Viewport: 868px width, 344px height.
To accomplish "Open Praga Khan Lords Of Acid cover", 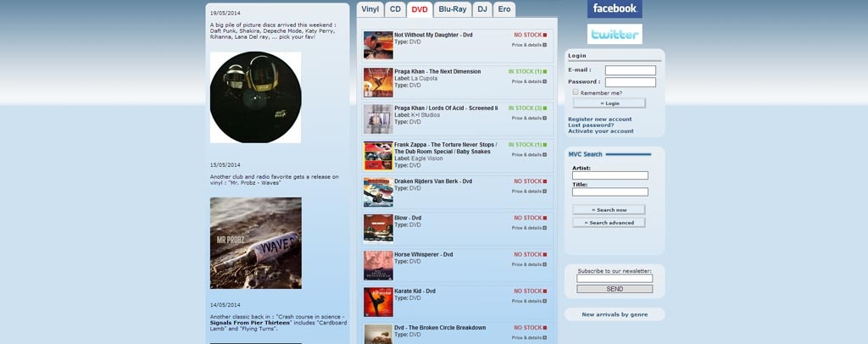I will point(379,119).
